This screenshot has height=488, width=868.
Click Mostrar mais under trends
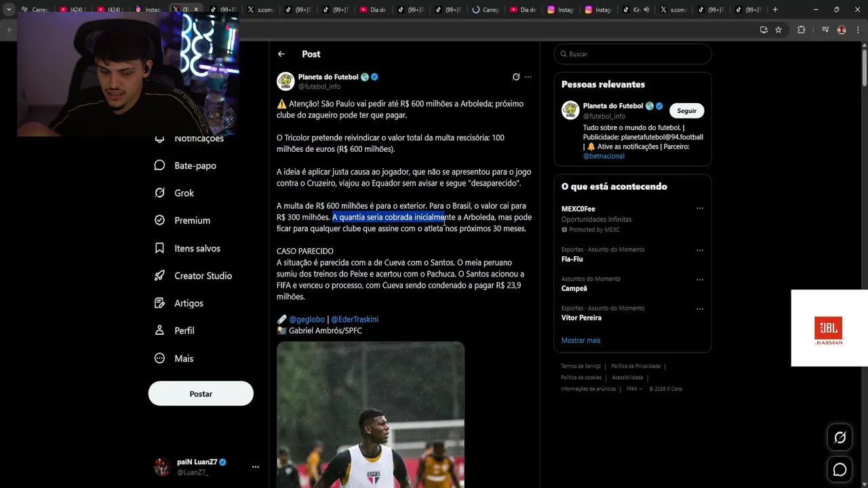580,340
